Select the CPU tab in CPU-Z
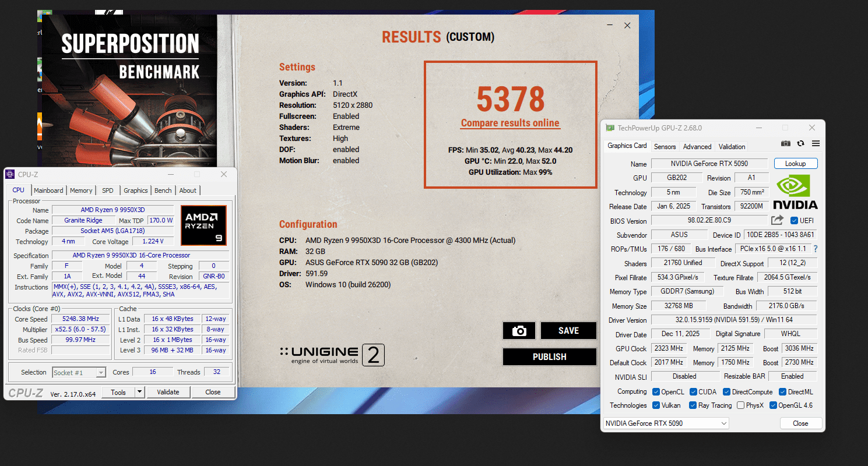The width and height of the screenshot is (868, 466). 19,190
